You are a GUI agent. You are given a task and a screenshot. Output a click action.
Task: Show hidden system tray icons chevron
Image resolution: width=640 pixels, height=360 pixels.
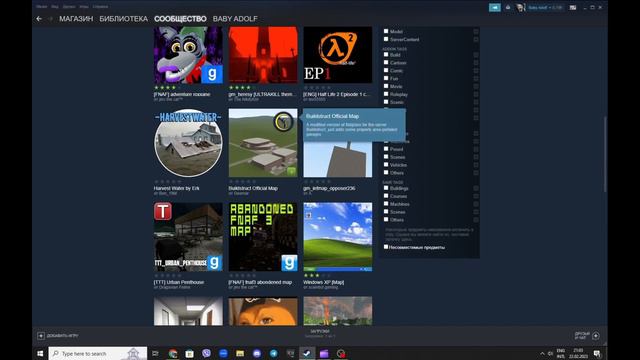point(542,353)
